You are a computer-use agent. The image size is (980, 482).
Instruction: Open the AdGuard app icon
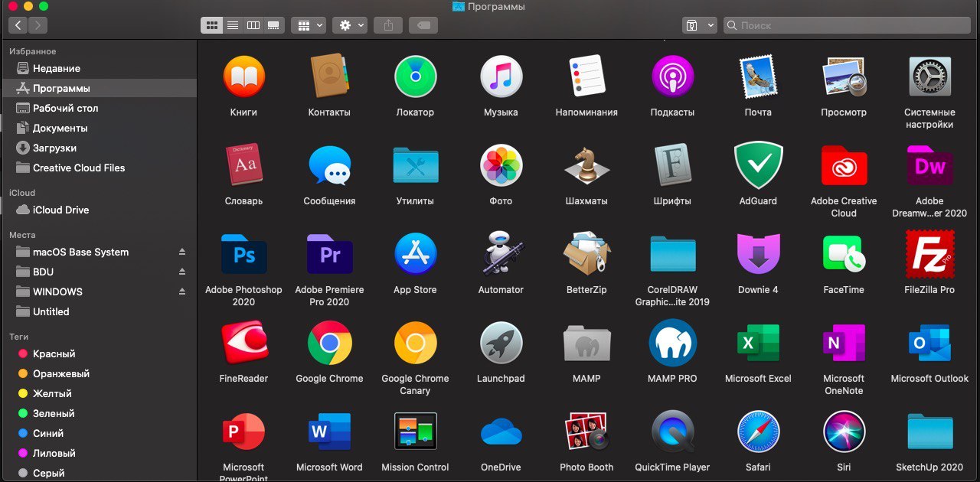click(758, 165)
